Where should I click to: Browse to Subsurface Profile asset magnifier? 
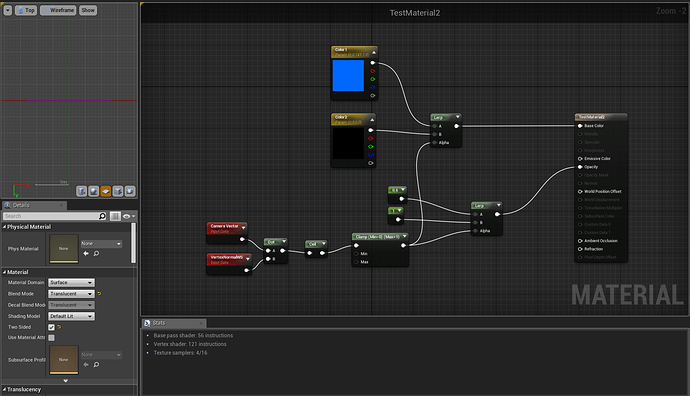96,364
